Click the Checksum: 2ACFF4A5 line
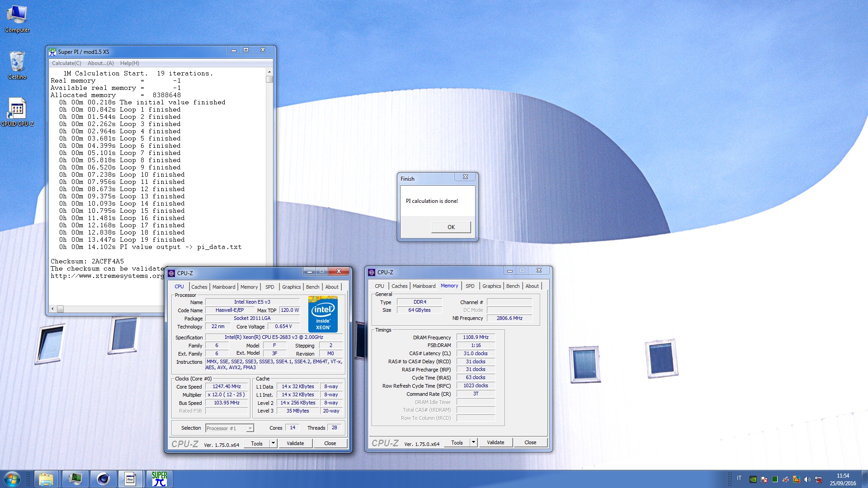The width and height of the screenshot is (868, 488). [x=87, y=261]
